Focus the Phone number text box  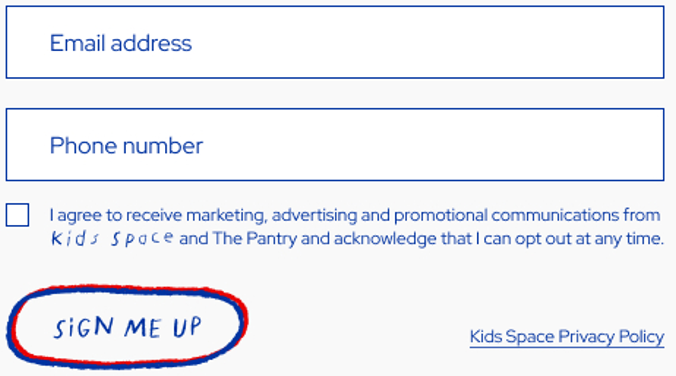tap(335, 144)
